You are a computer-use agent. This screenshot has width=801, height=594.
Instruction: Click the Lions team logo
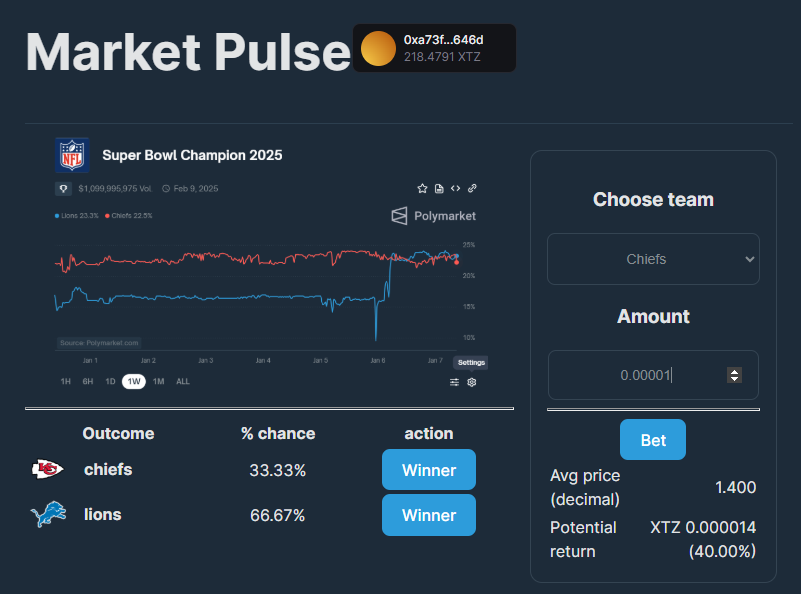click(47, 515)
